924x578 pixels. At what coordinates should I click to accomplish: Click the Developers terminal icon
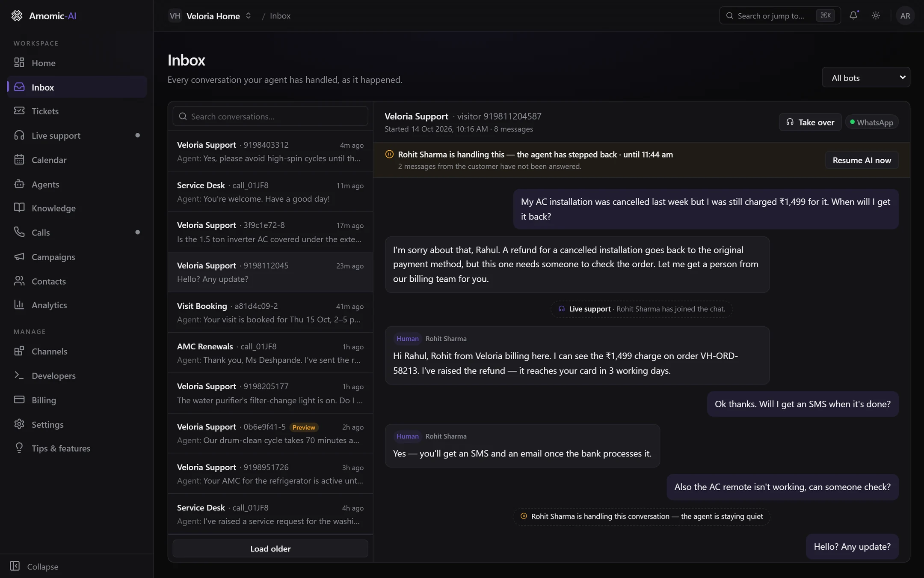point(19,375)
